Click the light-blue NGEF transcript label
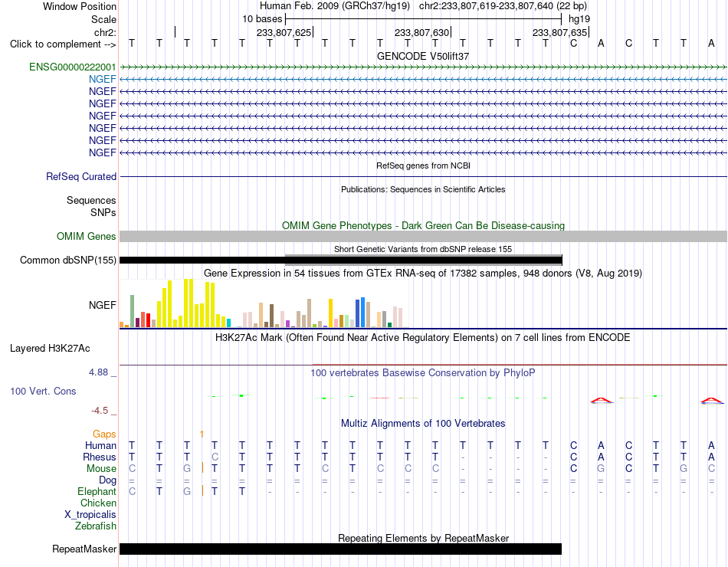The height and width of the screenshot is (567, 728). tap(102, 80)
